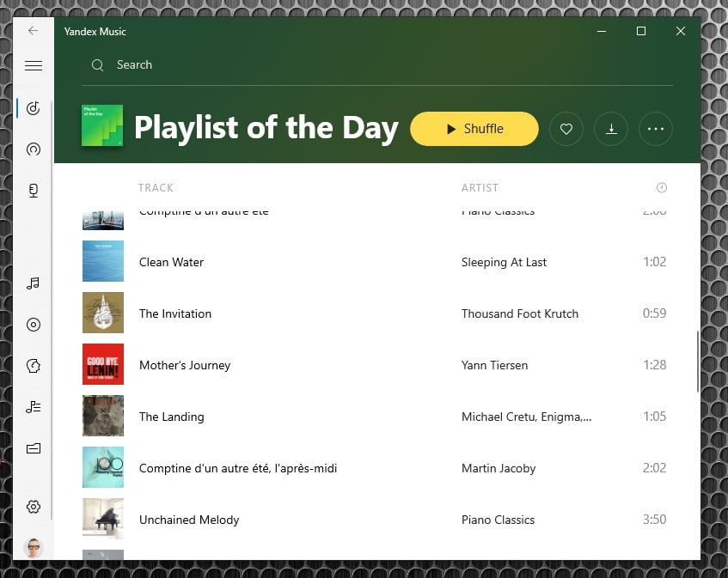Open the podcasts microphone section in sidebar

[x=34, y=190]
